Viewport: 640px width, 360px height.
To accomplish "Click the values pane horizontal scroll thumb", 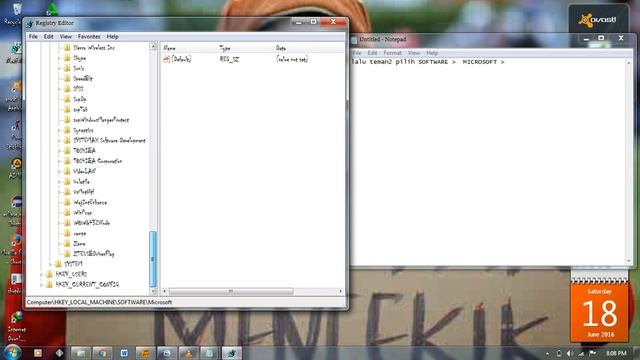I will click(x=231, y=291).
